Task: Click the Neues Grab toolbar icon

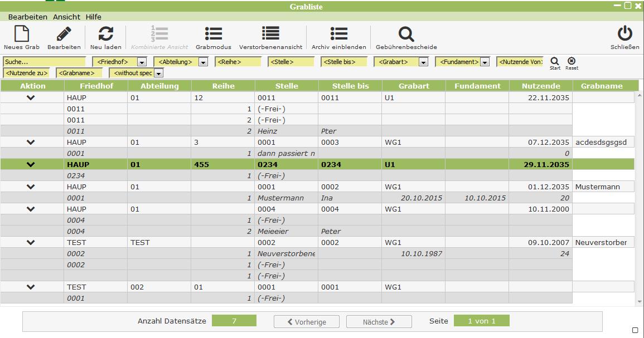Action: point(21,35)
